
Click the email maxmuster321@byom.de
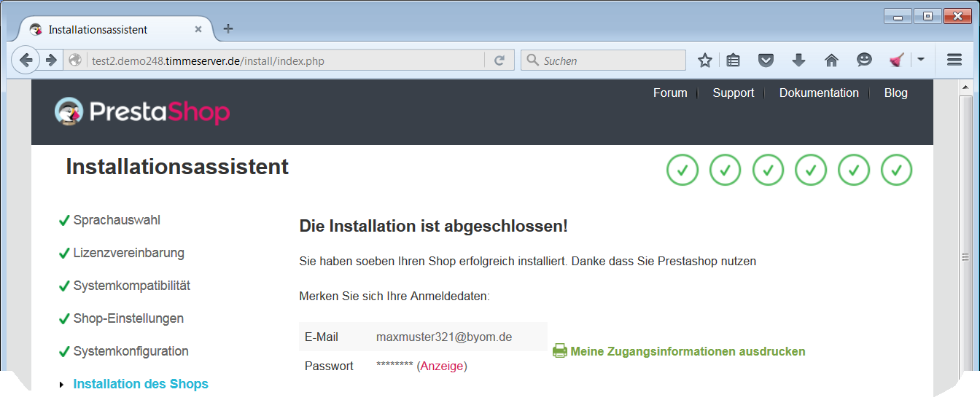pyautogui.click(x=444, y=337)
